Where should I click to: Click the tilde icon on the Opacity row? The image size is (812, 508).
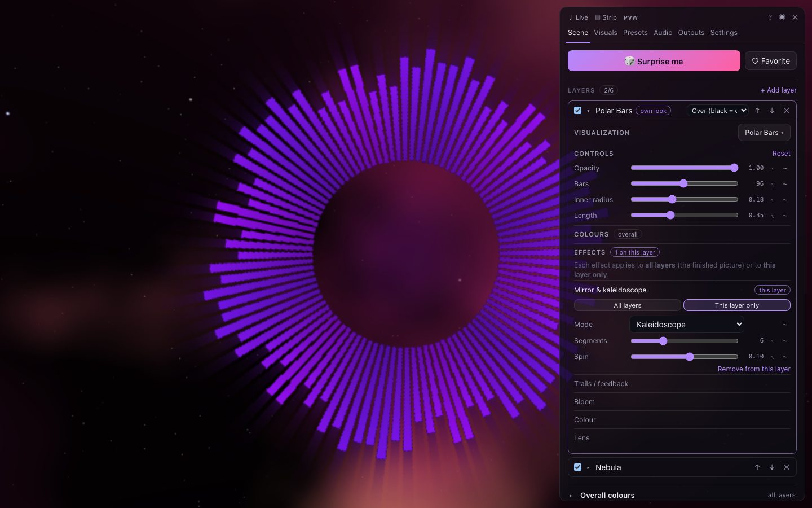(784, 168)
